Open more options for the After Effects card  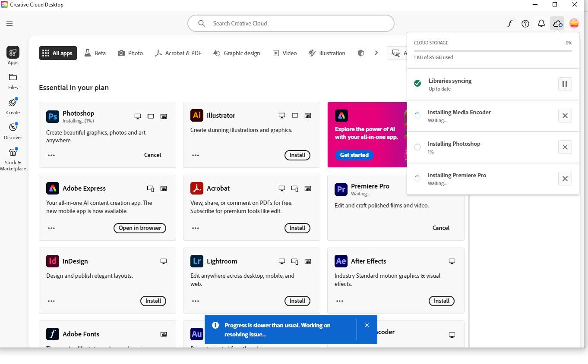[340, 301]
